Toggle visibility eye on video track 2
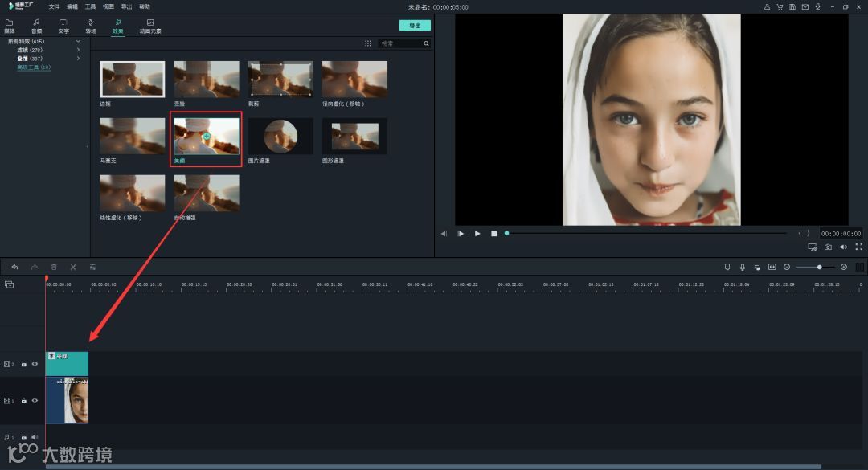 [x=35, y=364]
